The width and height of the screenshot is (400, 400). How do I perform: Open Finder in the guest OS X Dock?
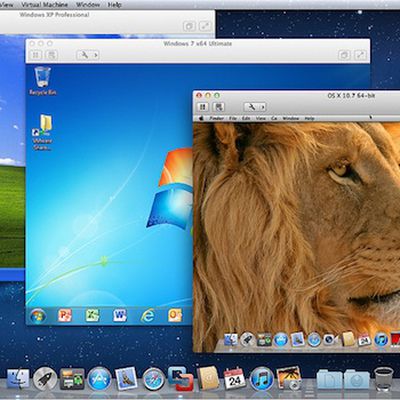click(231, 340)
